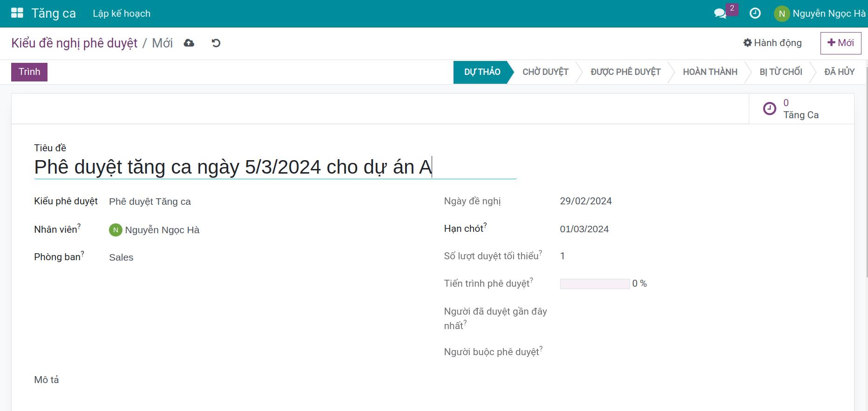868x411 pixels.
Task: Select Bị từ chối status stage
Action: click(781, 72)
